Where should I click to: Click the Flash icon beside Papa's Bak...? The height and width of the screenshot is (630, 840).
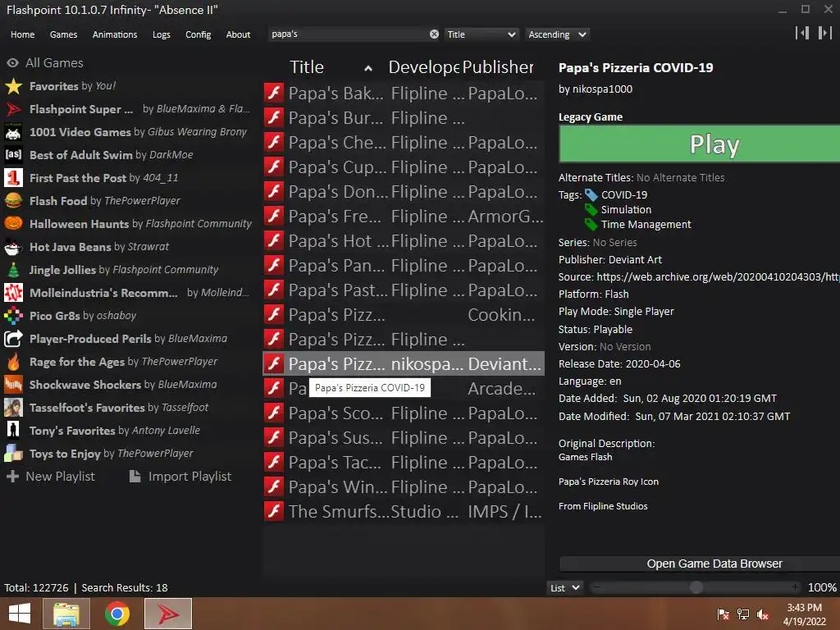coord(274,93)
